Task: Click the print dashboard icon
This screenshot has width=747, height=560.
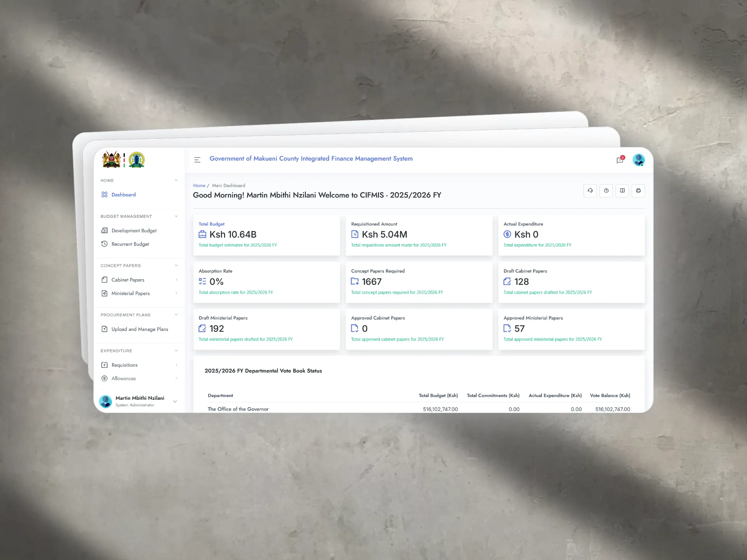Action: click(x=638, y=191)
